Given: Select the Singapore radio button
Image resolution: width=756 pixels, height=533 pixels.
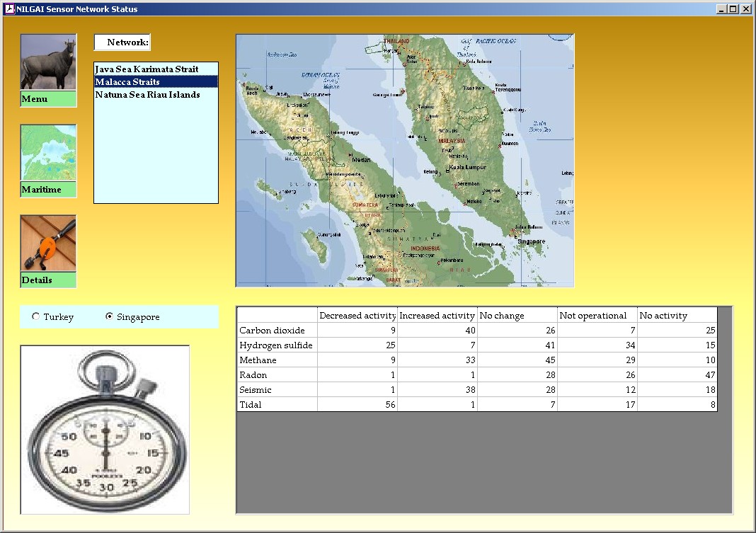Looking at the screenshot, I should (110, 317).
